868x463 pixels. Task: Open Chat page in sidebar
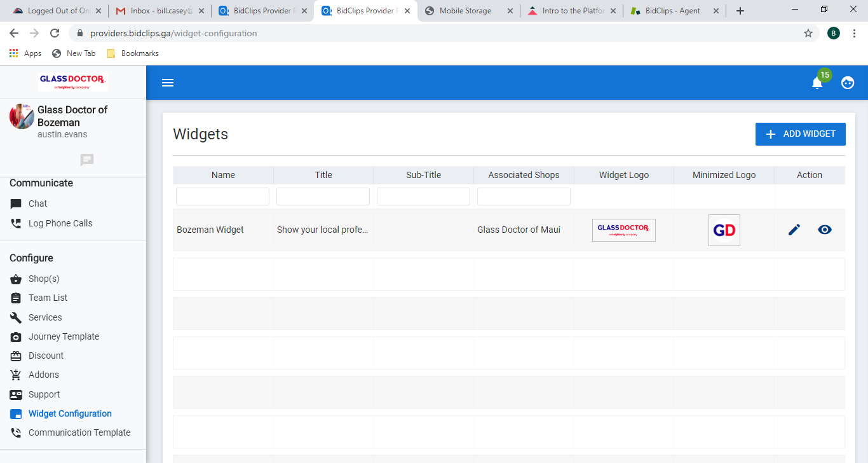pos(38,204)
